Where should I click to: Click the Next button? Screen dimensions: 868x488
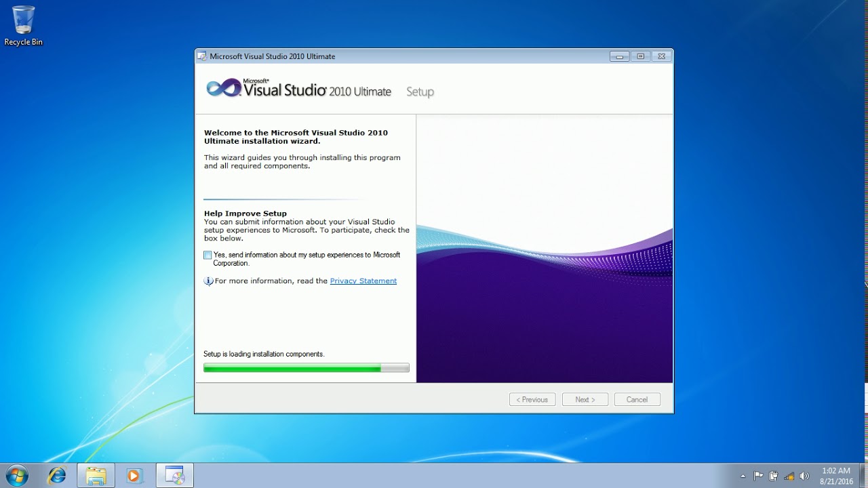pyautogui.click(x=585, y=400)
